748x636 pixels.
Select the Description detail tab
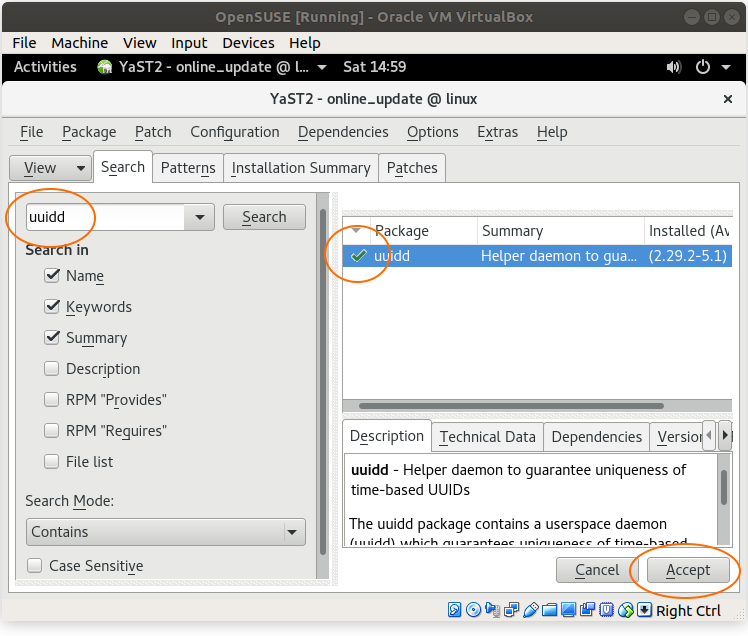[387, 436]
